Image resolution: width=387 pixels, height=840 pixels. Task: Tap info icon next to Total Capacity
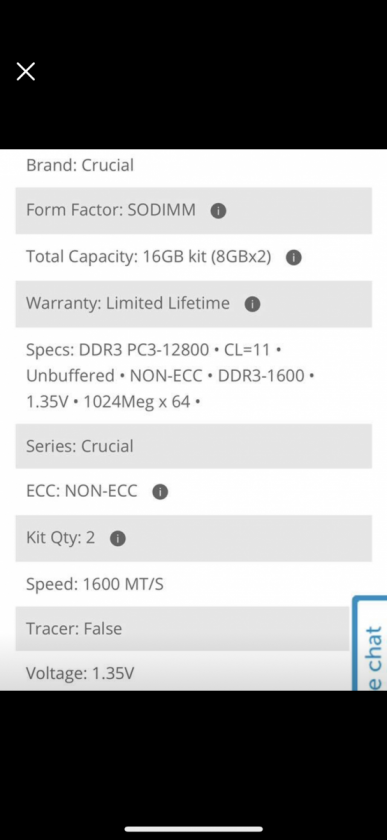pos(294,258)
